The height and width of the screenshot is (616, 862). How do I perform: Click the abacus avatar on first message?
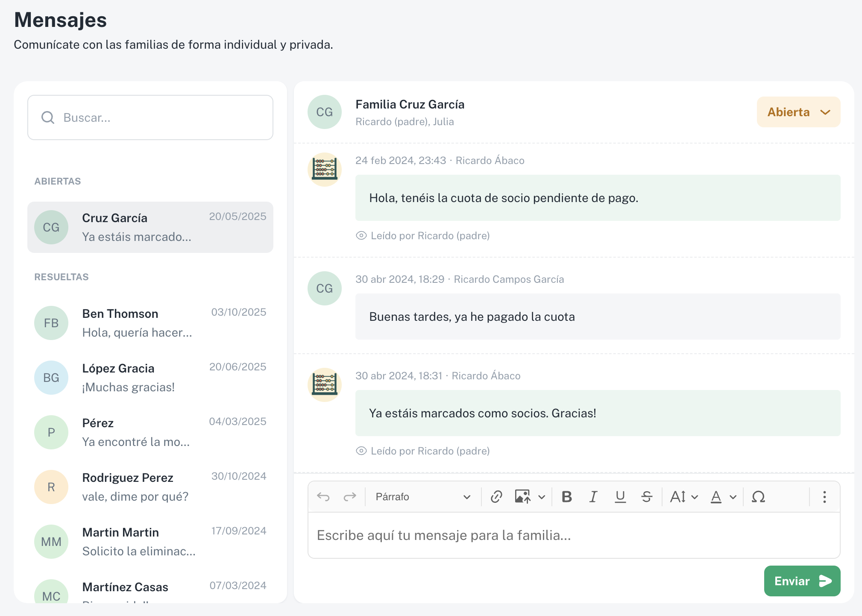[x=325, y=169]
